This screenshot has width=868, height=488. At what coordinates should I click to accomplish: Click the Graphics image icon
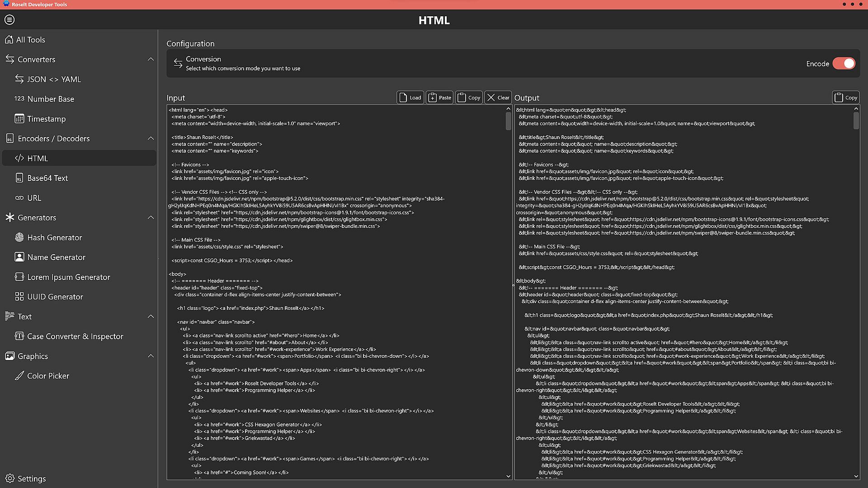tap(9, 356)
